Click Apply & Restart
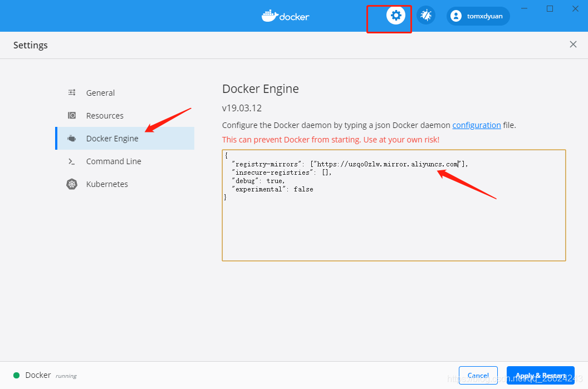The height and width of the screenshot is (389, 588). (540, 375)
